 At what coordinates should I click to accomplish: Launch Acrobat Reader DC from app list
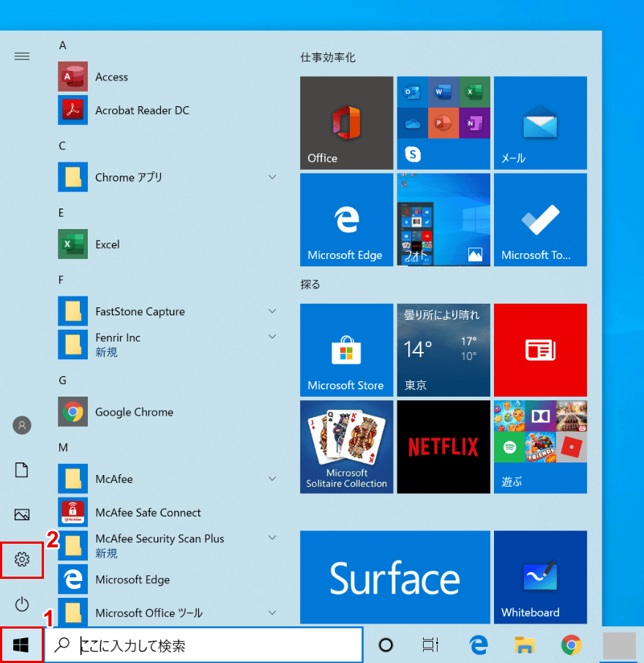168,110
